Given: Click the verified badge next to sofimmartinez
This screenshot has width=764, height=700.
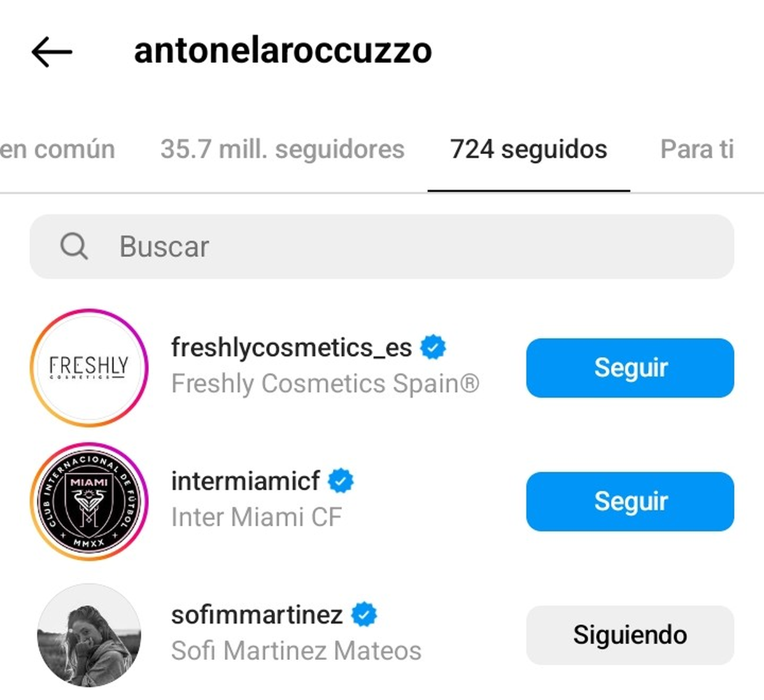Looking at the screenshot, I should (x=364, y=614).
